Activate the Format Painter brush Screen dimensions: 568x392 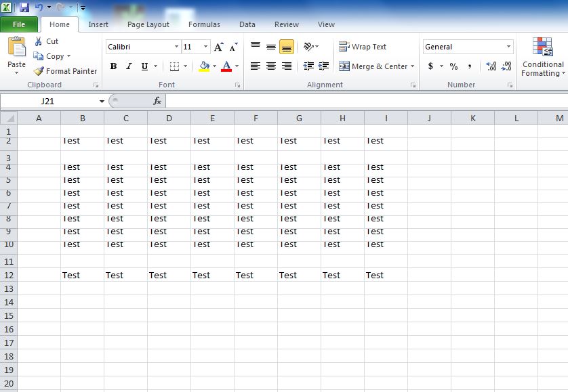click(x=39, y=71)
